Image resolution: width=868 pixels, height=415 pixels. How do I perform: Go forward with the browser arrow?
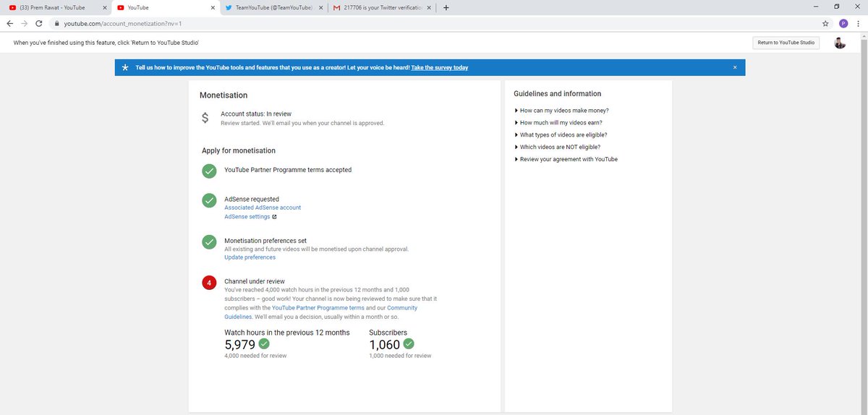[x=24, y=23]
